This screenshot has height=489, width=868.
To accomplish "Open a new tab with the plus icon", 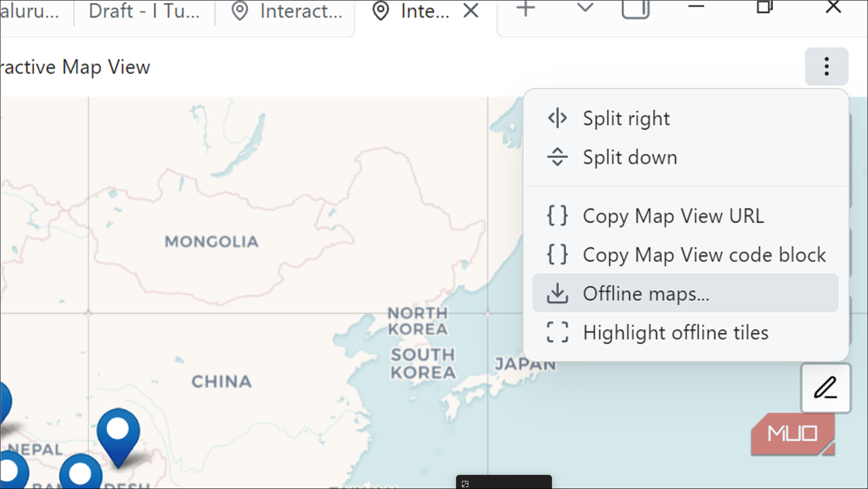I will [526, 9].
